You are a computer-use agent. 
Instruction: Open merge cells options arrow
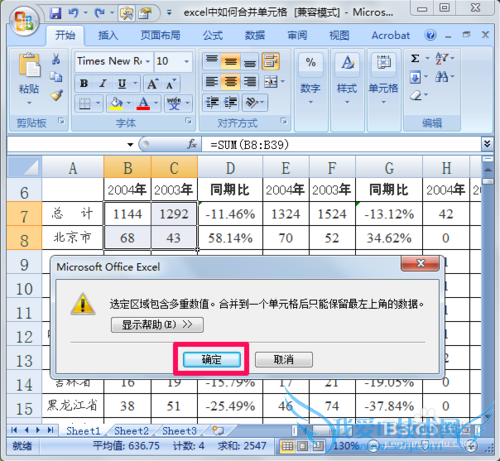tap(283, 82)
